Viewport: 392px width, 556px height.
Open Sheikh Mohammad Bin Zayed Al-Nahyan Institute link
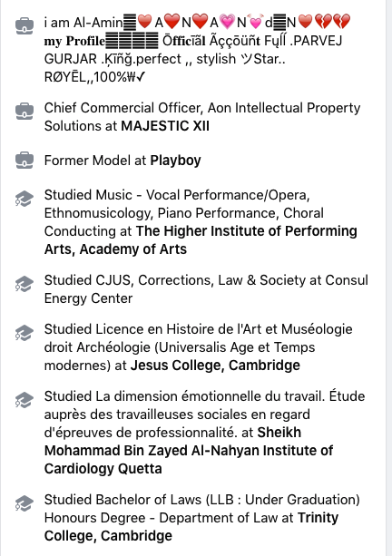[189, 451]
